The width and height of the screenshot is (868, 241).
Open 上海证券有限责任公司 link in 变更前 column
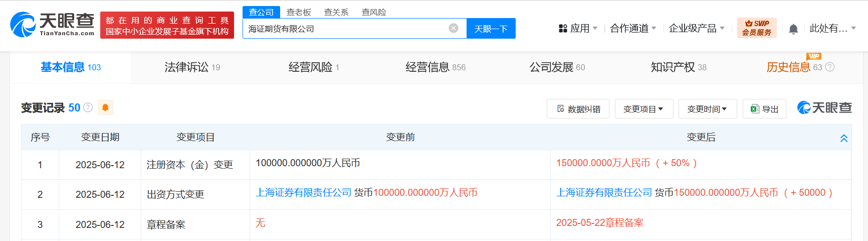(304, 193)
